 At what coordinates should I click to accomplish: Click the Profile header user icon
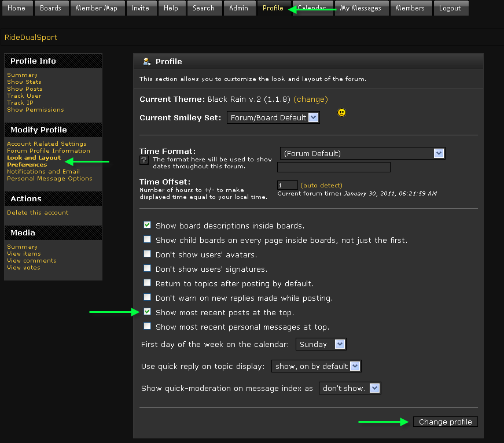(147, 61)
